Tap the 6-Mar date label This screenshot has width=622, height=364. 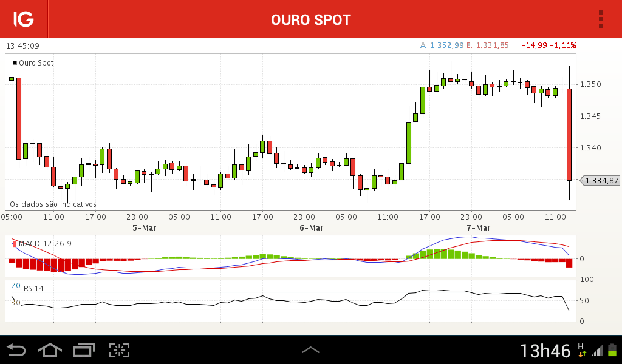click(312, 227)
